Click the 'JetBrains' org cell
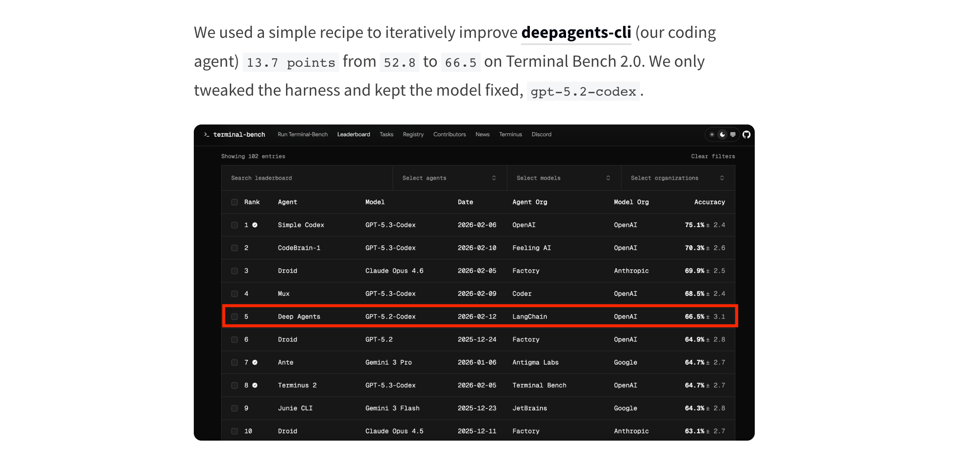 pyautogui.click(x=530, y=408)
